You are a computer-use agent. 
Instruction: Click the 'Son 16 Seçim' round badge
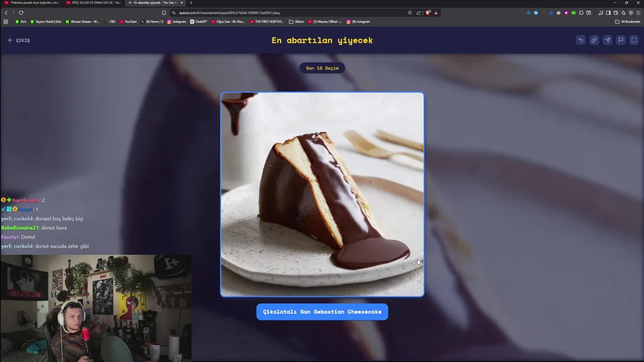(322, 68)
